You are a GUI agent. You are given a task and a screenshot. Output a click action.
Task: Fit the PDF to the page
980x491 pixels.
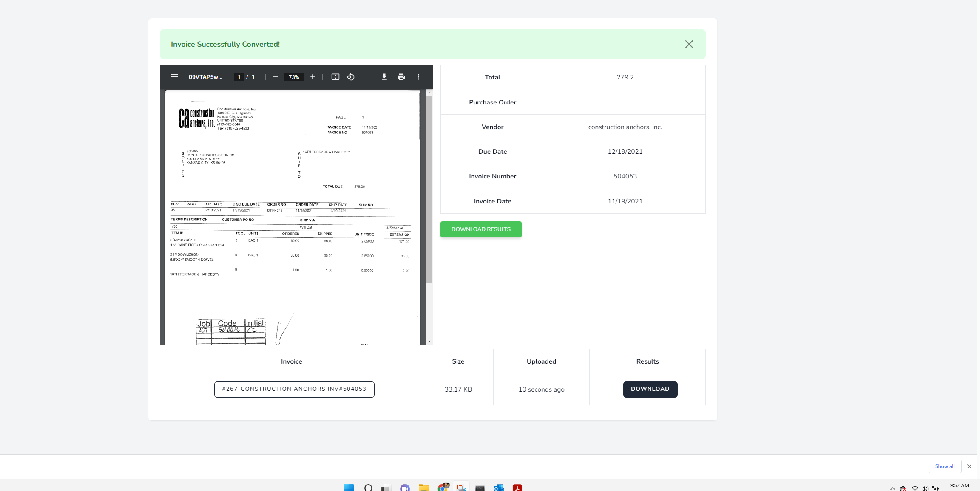coord(335,77)
